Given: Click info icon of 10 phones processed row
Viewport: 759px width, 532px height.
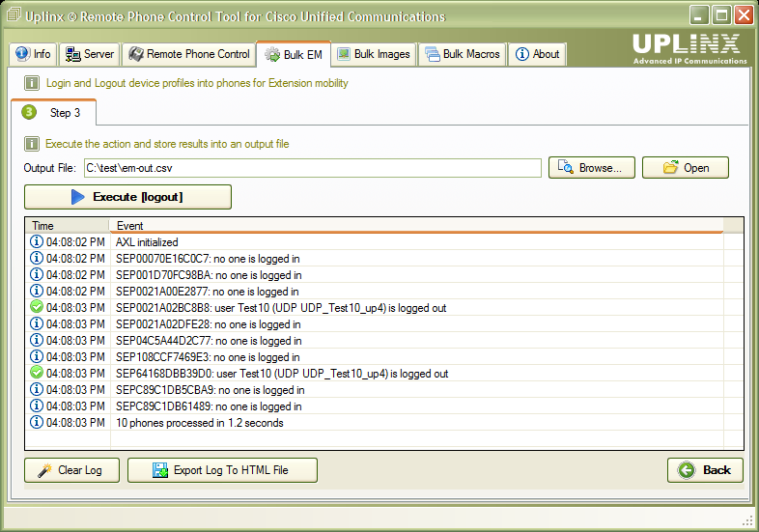Looking at the screenshot, I should [37, 422].
